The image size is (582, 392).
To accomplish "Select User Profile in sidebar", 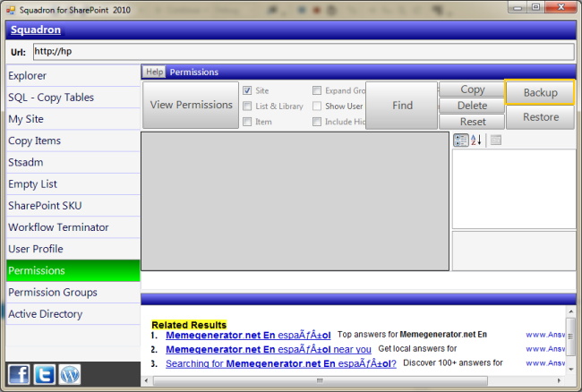I will (73, 249).
